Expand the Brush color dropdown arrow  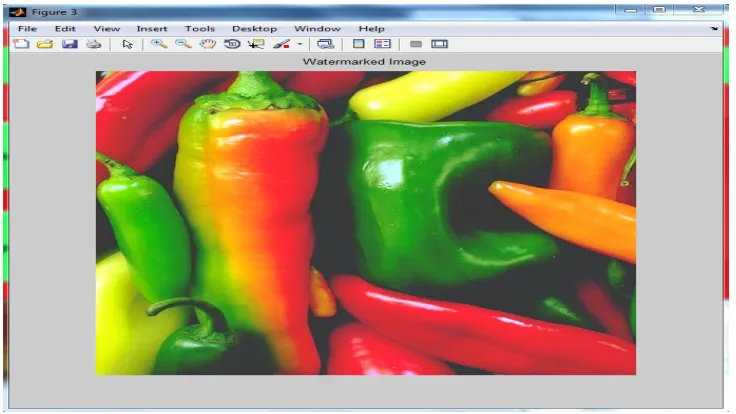(x=300, y=44)
